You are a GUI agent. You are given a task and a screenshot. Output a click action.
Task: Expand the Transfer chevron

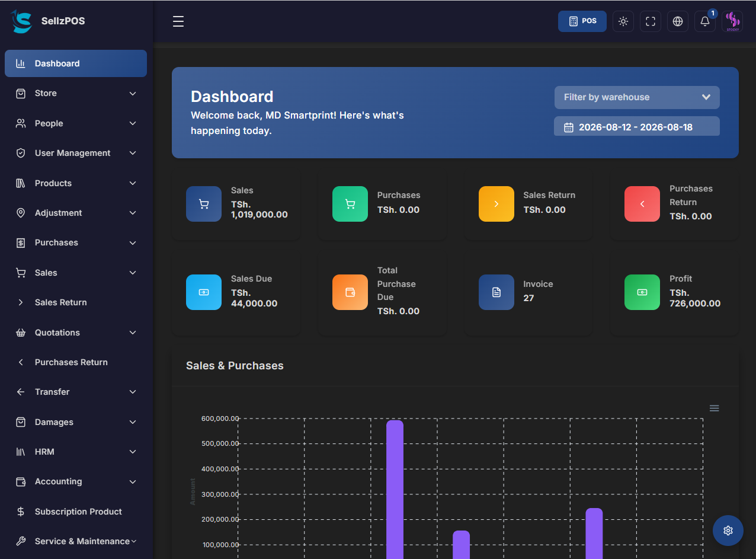133,392
